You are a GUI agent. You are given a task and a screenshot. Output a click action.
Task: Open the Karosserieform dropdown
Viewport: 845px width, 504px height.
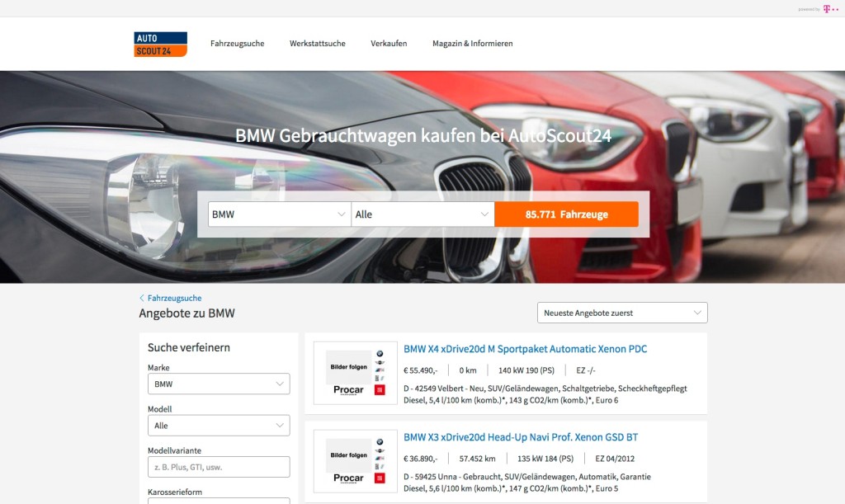219,501
